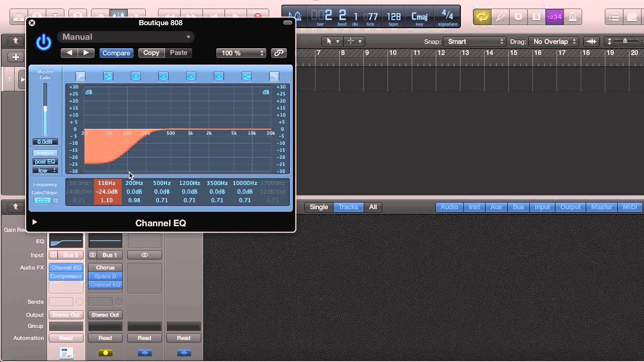Select the All mixer view tab
The width and height of the screenshot is (644, 362).
point(373,207)
